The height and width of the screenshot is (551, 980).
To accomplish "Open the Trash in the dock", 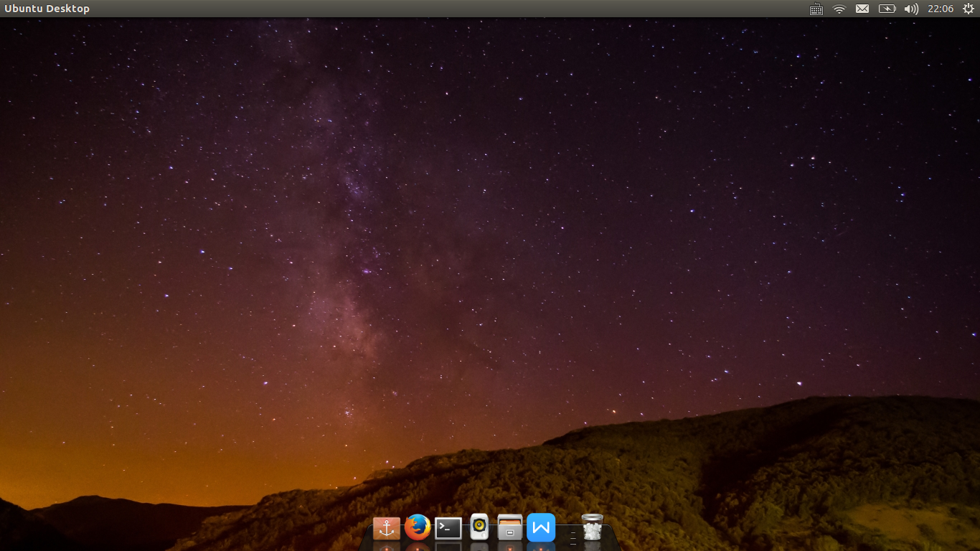I will pos(592,527).
